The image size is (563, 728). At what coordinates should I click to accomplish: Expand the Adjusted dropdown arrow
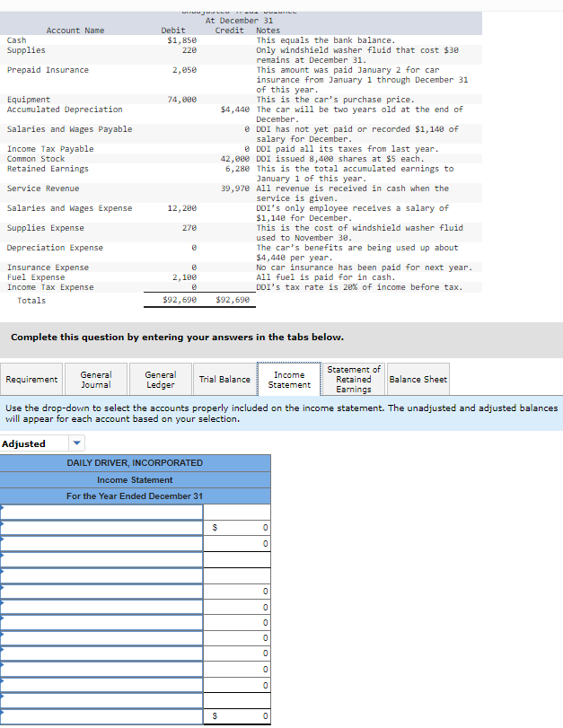tap(77, 443)
